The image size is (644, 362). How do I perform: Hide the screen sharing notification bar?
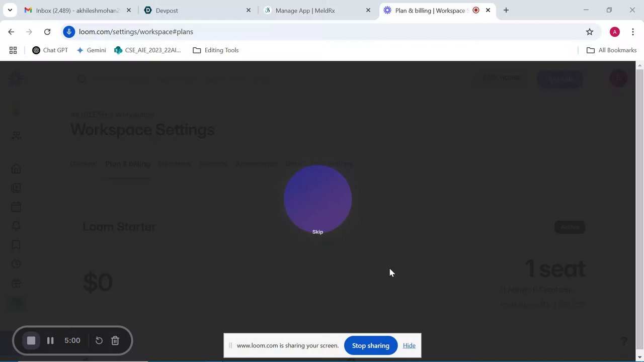point(409,345)
